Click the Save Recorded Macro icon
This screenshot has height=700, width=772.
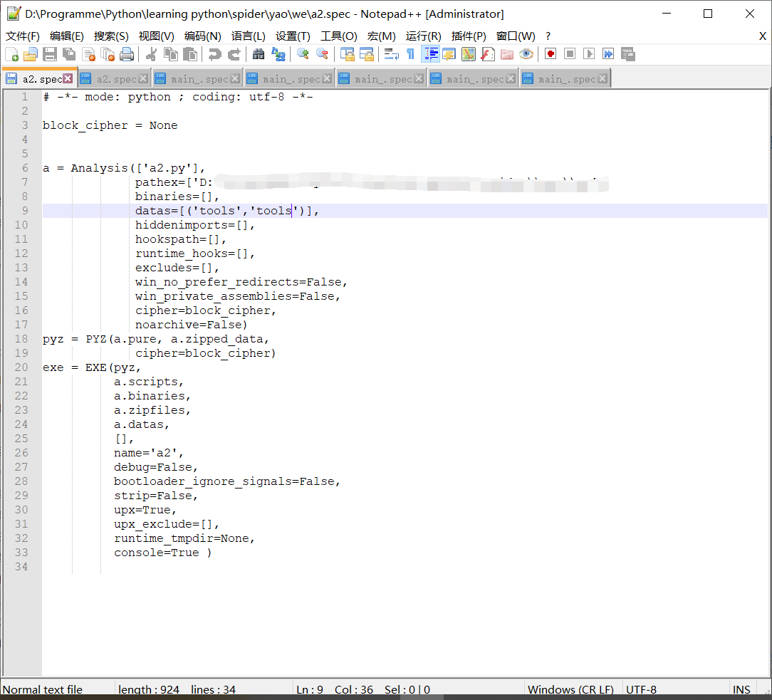point(627,54)
